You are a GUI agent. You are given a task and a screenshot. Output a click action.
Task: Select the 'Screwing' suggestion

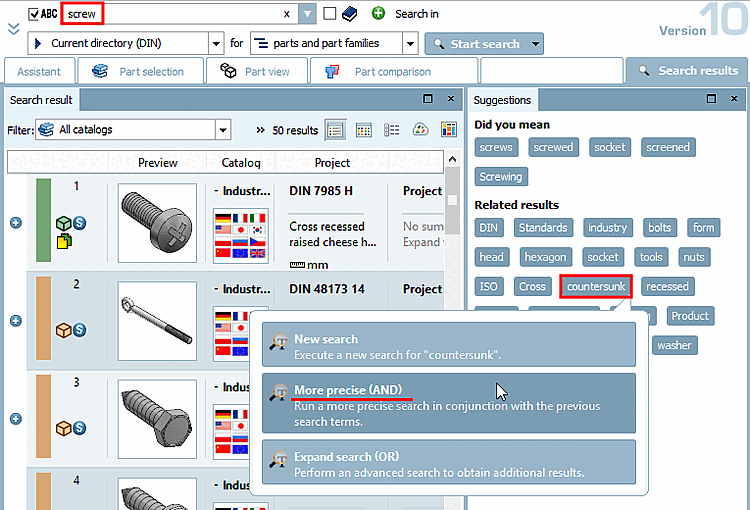coord(501,177)
